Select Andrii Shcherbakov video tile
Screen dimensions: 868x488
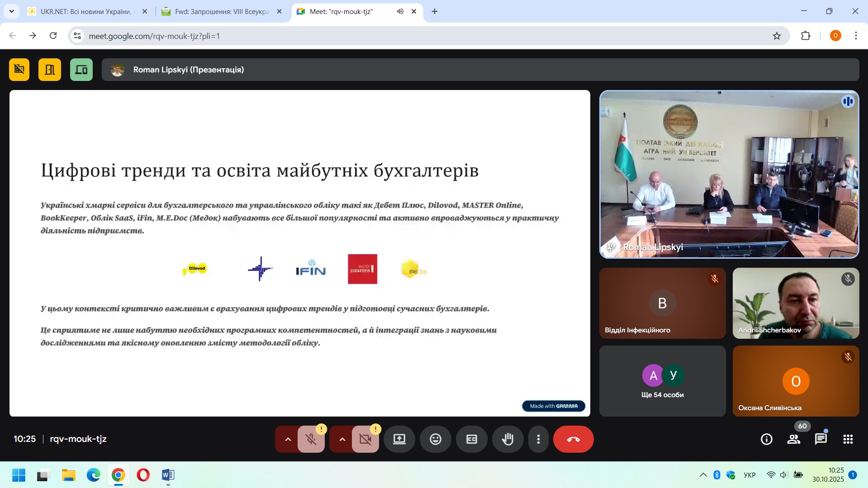click(795, 303)
